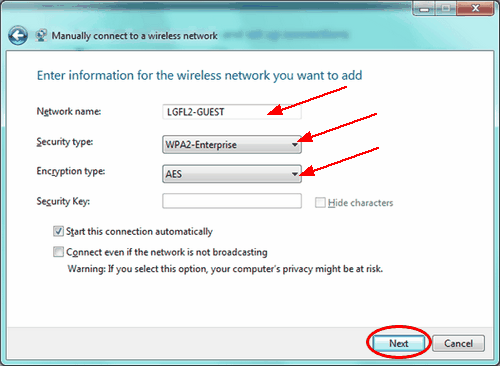The height and width of the screenshot is (366, 500).
Task: Toggle the Hide characters checkbox
Action: click(x=320, y=202)
